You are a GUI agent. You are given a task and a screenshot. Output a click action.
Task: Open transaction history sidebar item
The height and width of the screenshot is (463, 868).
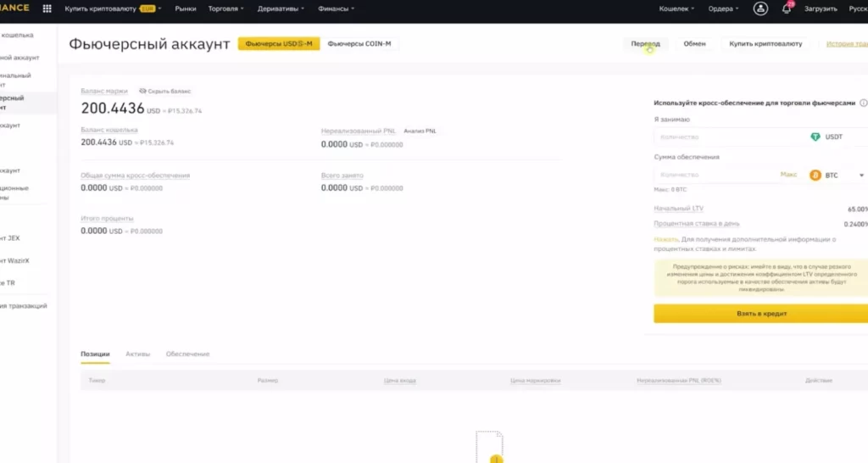tap(23, 306)
